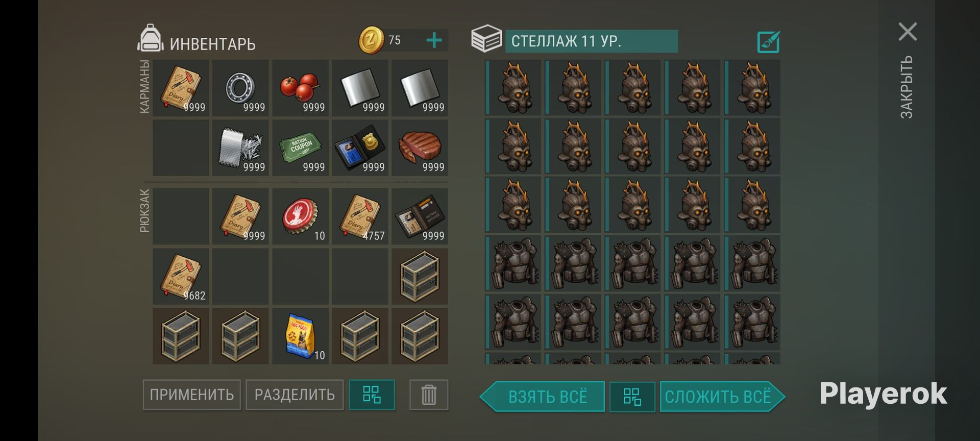Image resolution: width=980 pixels, height=441 pixels.
Task: Select the bearing item stack
Action: tap(240, 88)
